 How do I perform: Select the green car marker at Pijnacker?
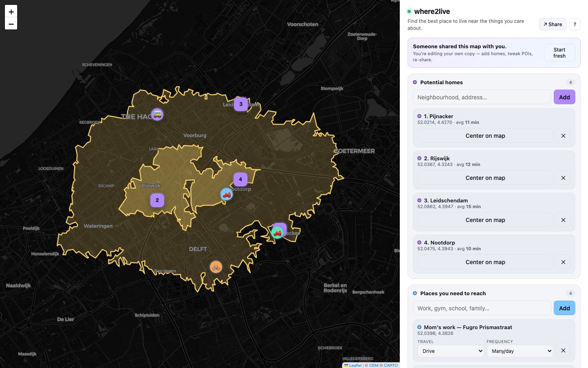pyautogui.click(x=277, y=233)
